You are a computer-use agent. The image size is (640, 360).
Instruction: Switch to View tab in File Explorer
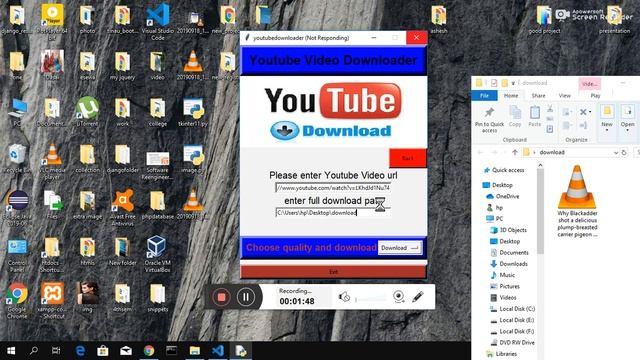coord(564,96)
